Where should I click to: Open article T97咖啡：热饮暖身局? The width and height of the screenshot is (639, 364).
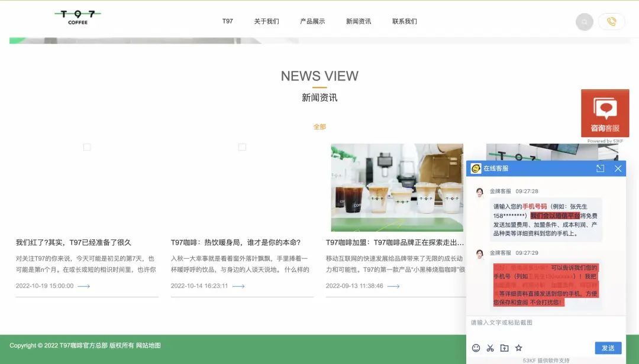(x=235, y=243)
